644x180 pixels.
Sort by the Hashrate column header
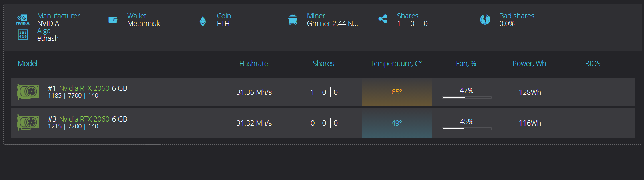(253, 64)
